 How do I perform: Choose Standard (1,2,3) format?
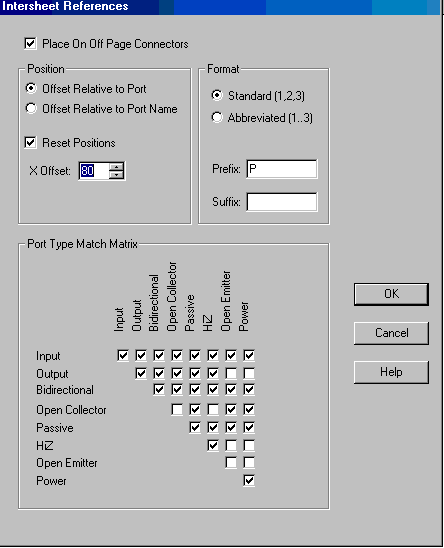[x=217, y=95]
